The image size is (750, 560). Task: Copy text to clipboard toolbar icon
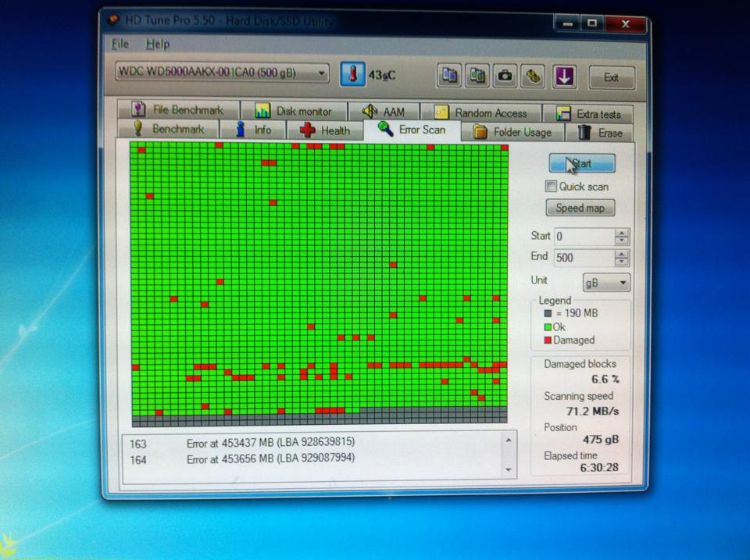point(448,76)
